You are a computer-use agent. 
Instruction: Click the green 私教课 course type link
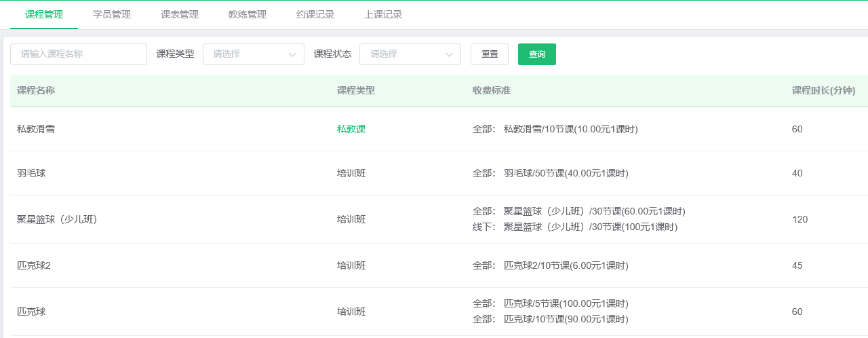click(351, 129)
